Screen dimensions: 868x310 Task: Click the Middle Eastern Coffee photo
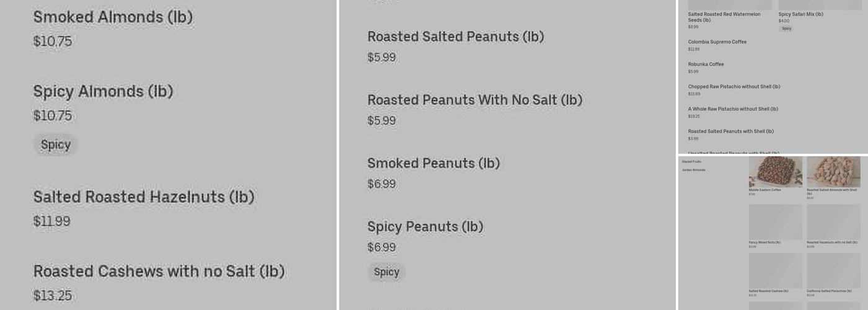pyautogui.click(x=775, y=172)
